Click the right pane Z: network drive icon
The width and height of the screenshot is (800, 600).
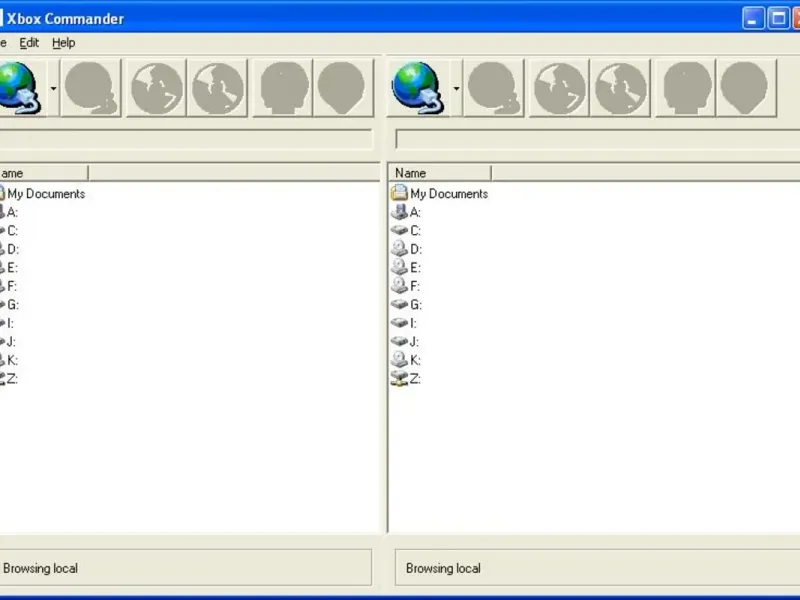click(x=399, y=379)
